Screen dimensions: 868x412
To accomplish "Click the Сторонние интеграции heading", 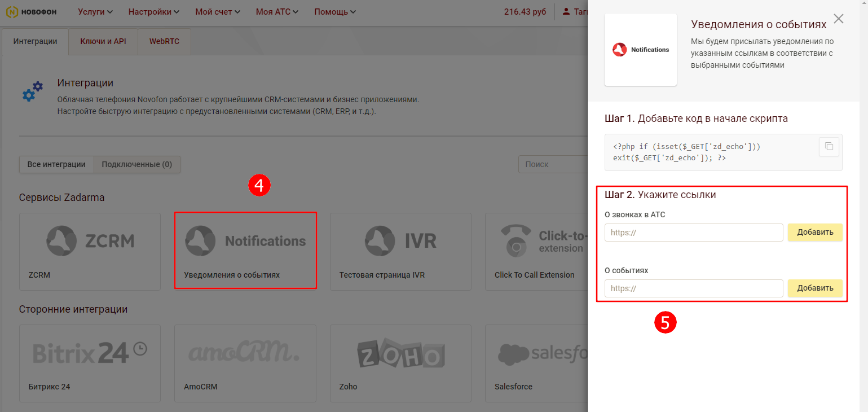I will [73, 309].
